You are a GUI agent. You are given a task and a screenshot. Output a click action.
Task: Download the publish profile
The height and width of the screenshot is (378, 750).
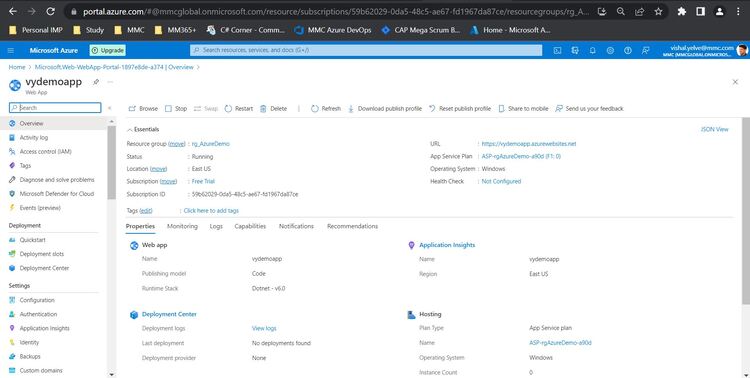coord(385,109)
